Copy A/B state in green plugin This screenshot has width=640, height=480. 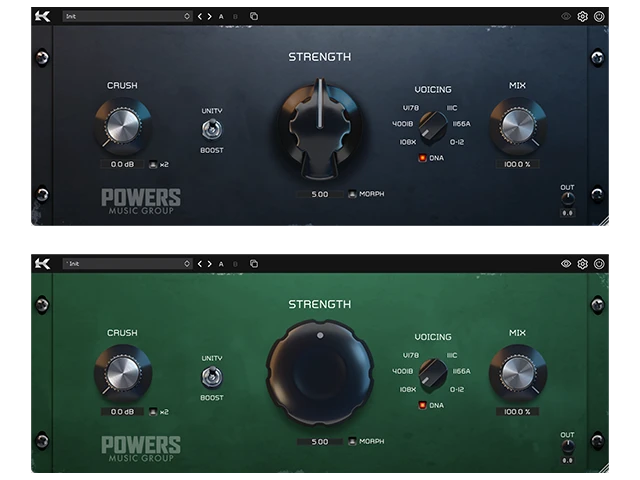(x=254, y=264)
